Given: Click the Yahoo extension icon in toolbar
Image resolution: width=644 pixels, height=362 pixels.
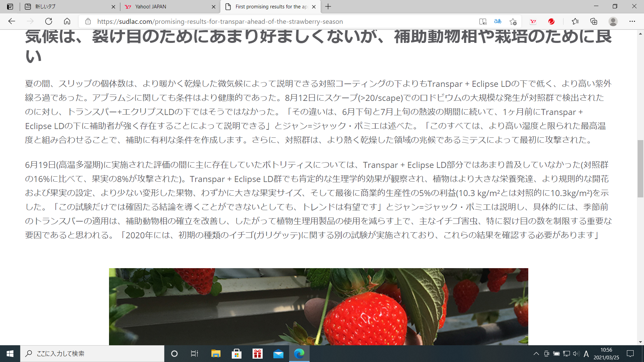Looking at the screenshot, I should (x=533, y=21).
